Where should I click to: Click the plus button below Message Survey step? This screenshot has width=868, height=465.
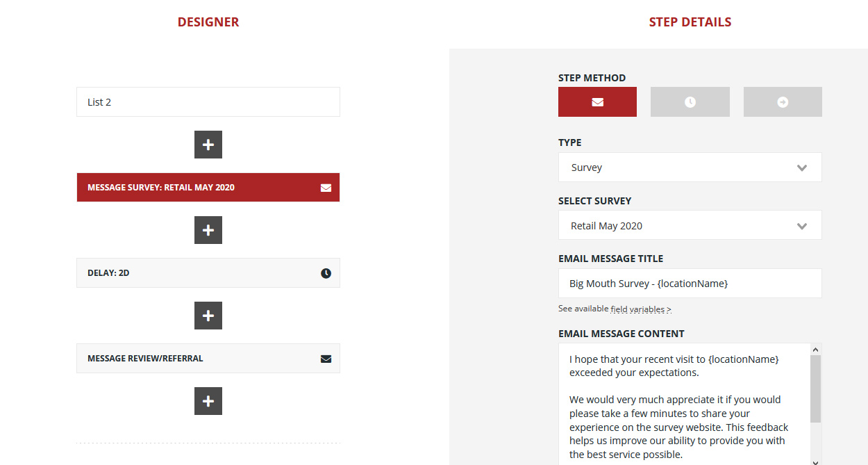208,230
